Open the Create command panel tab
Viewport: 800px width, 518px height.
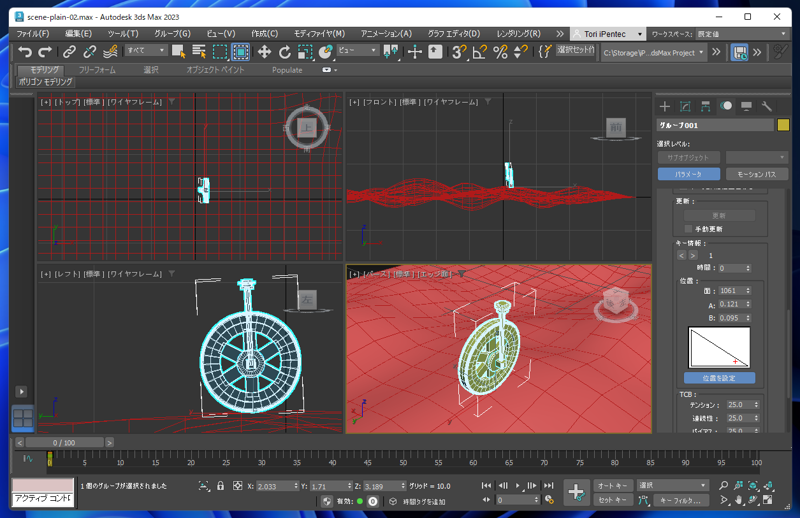point(664,106)
